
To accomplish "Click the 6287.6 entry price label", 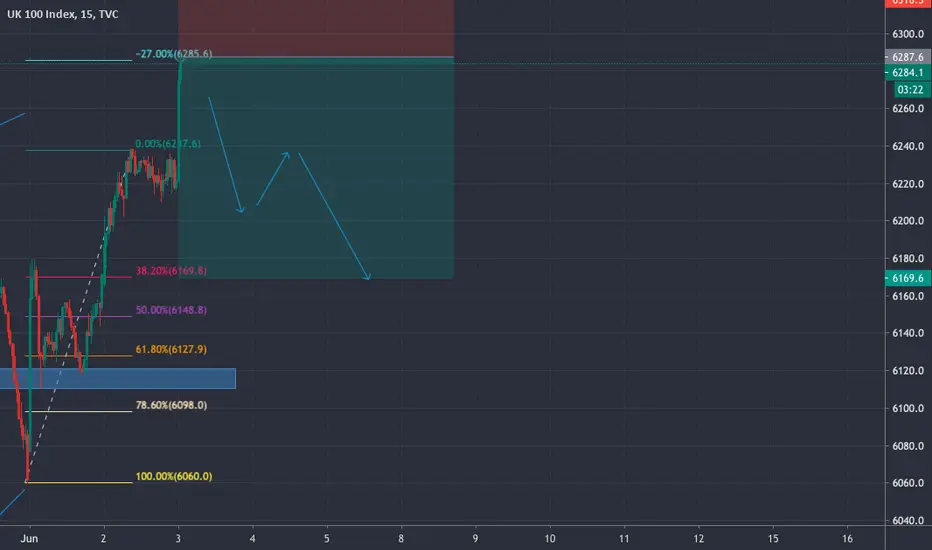I will pyautogui.click(x=908, y=57).
